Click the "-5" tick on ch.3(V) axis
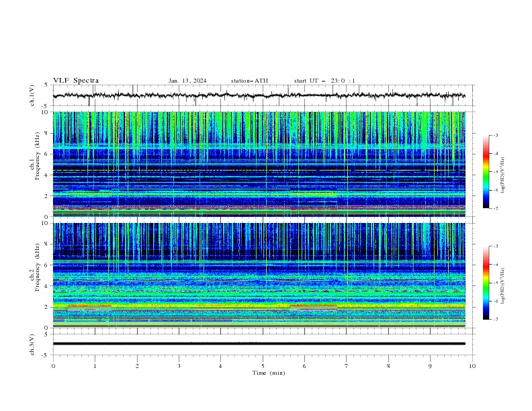This screenshot has width=532, height=411. pos(46,355)
